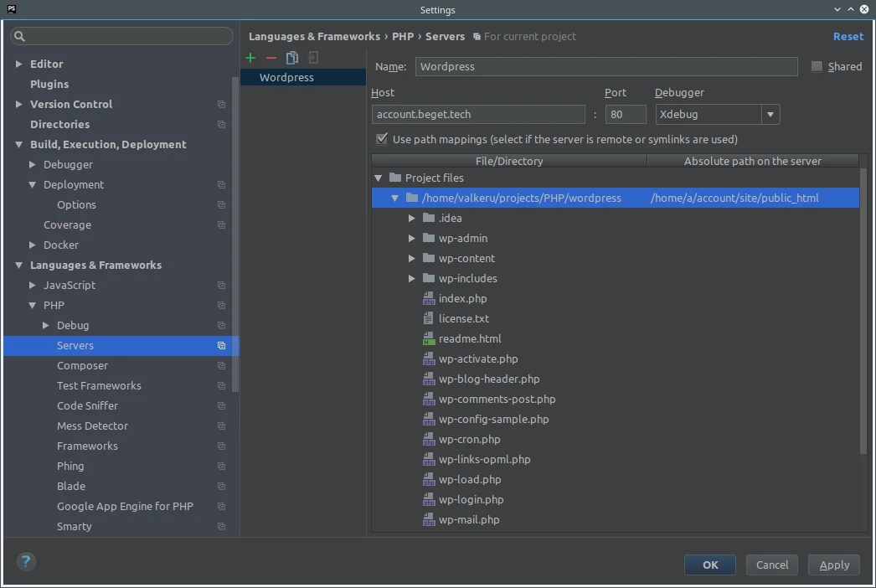
Task: Click the help question mark icon
Action: pos(26,562)
